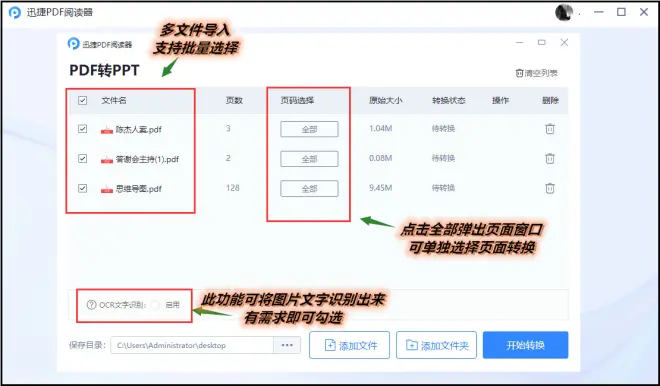Open page selection 全部 for 答谢会主持(1).pdf
The height and width of the screenshot is (386, 660).
[309, 159]
